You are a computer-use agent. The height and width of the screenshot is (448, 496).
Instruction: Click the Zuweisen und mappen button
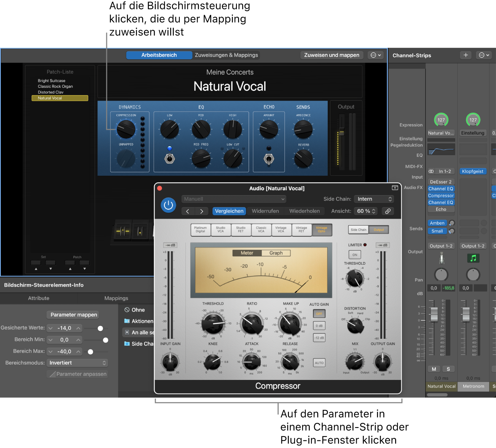click(x=332, y=55)
